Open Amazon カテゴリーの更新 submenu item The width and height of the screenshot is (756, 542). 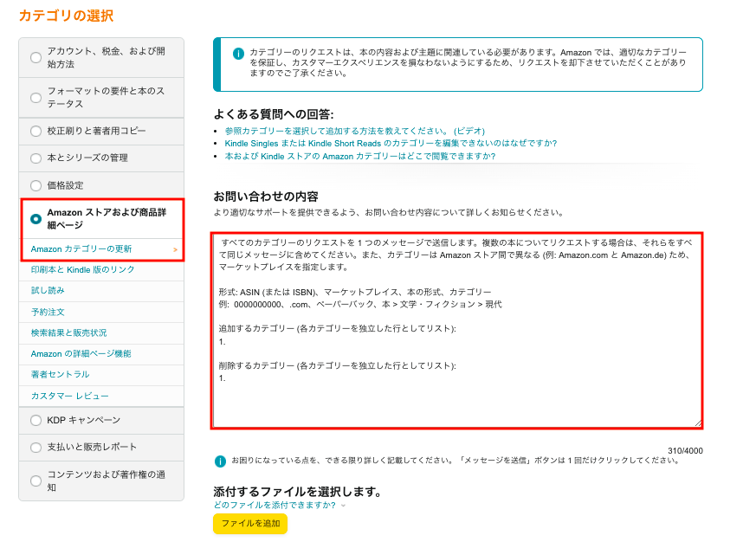[81, 248]
